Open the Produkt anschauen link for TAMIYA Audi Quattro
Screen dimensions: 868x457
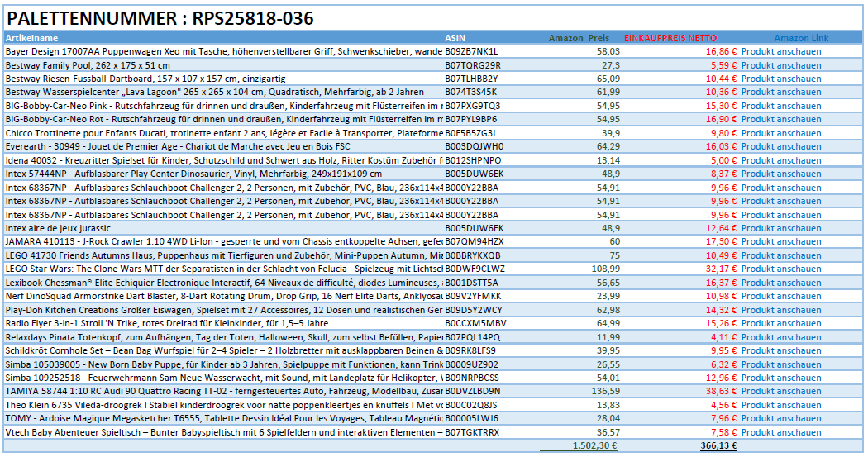coord(780,391)
